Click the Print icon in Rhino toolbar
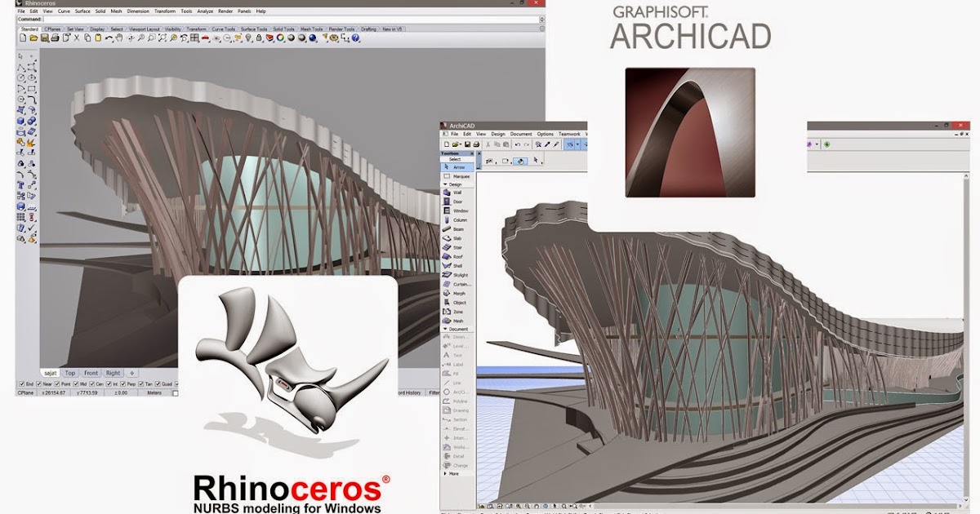Screen dimensions: 980x514 (x=55, y=38)
